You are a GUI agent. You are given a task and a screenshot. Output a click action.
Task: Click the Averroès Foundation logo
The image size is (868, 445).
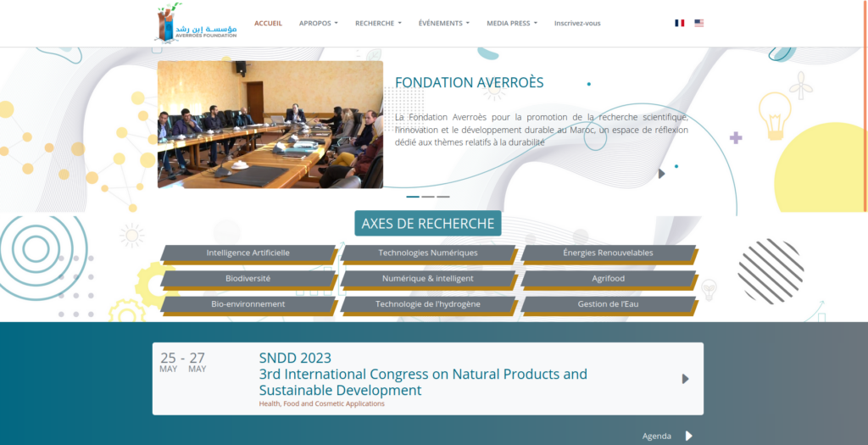(197, 23)
